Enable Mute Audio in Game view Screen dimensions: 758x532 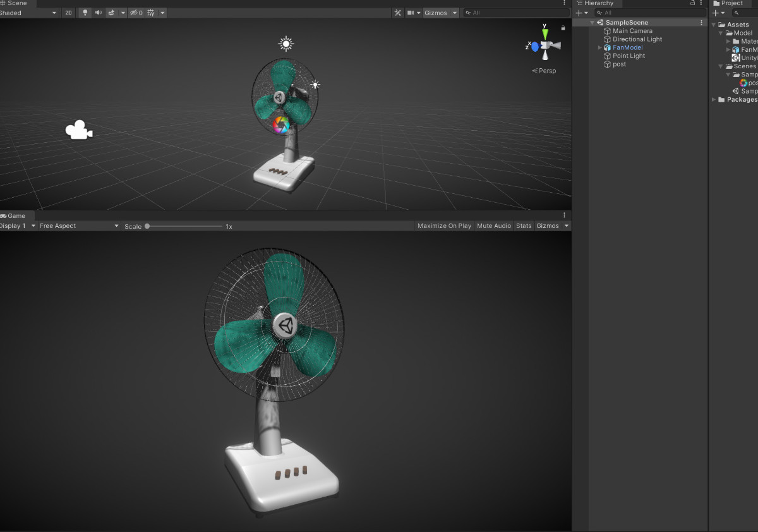(493, 226)
